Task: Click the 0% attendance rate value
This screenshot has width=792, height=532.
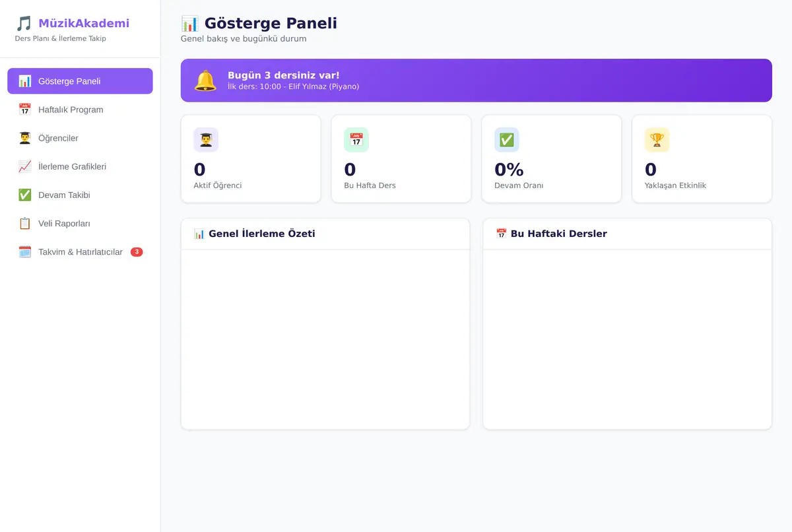Action: [x=509, y=170]
